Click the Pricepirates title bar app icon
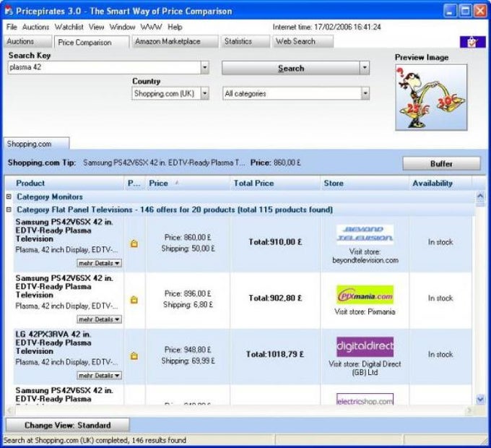491x448 pixels. tap(9, 11)
